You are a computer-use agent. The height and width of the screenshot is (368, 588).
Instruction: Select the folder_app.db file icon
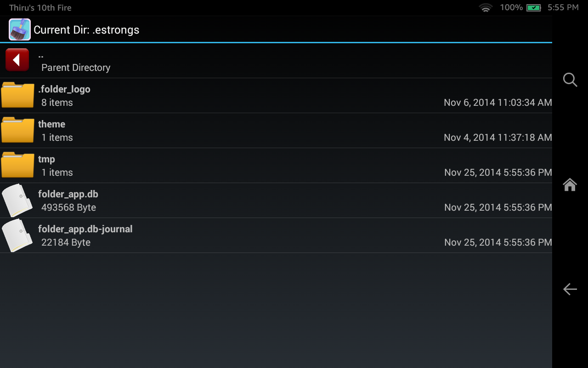[x=17, y=200]
